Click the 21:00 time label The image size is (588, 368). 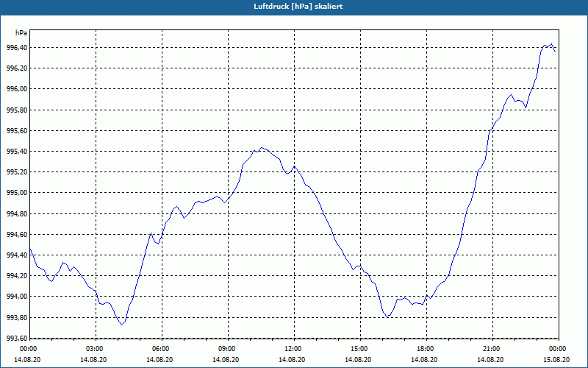(x=492, y=348)
